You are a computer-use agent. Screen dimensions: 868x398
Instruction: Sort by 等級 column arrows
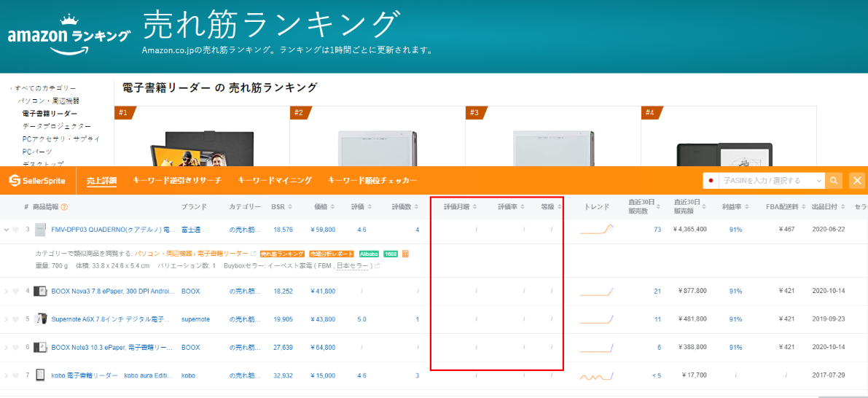pos(560,207)
